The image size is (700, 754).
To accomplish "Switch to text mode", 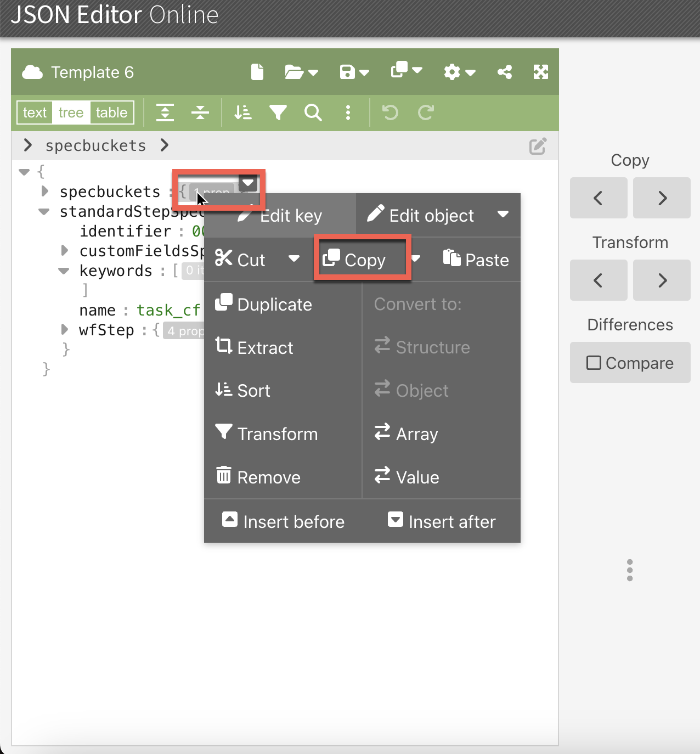I will coord(35,112).
